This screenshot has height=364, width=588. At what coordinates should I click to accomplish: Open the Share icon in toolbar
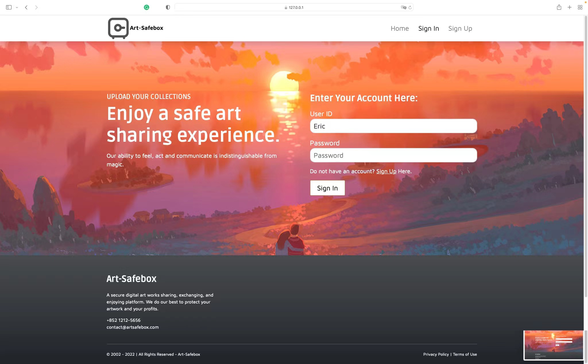tap(559, 7)
